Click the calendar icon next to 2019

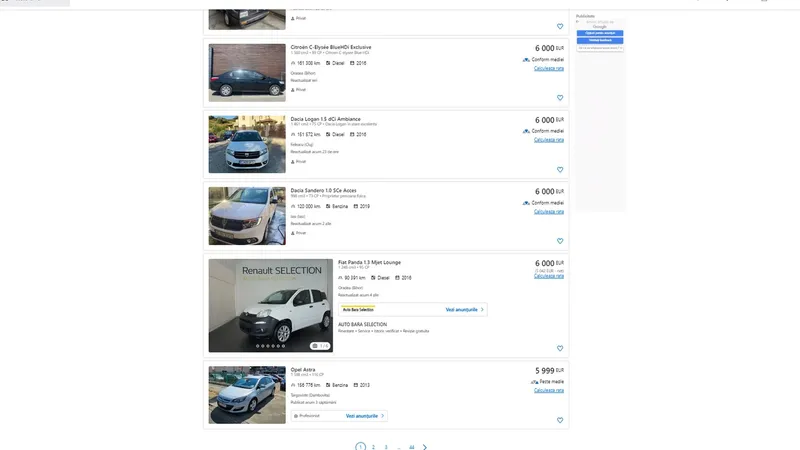356,207
